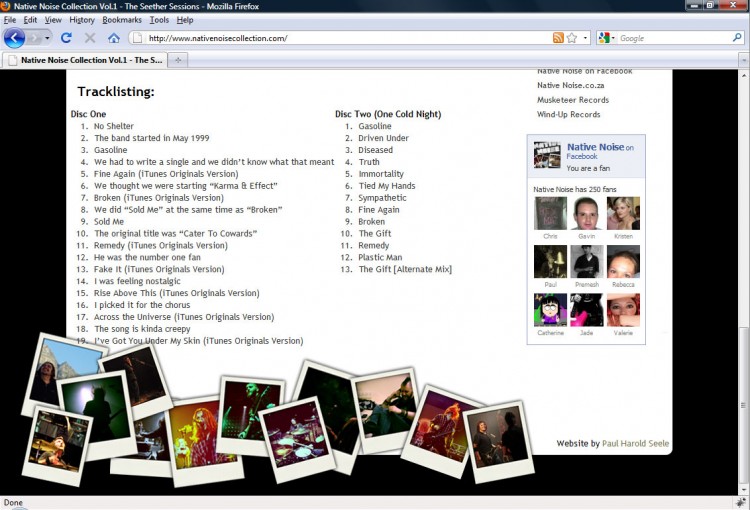The image size is (750, 510).
Task: Open the Musketeer Records link
Action: 573,100
